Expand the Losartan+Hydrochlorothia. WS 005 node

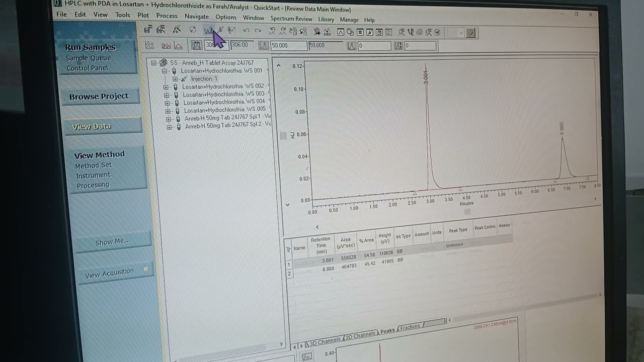coord(167,111)
